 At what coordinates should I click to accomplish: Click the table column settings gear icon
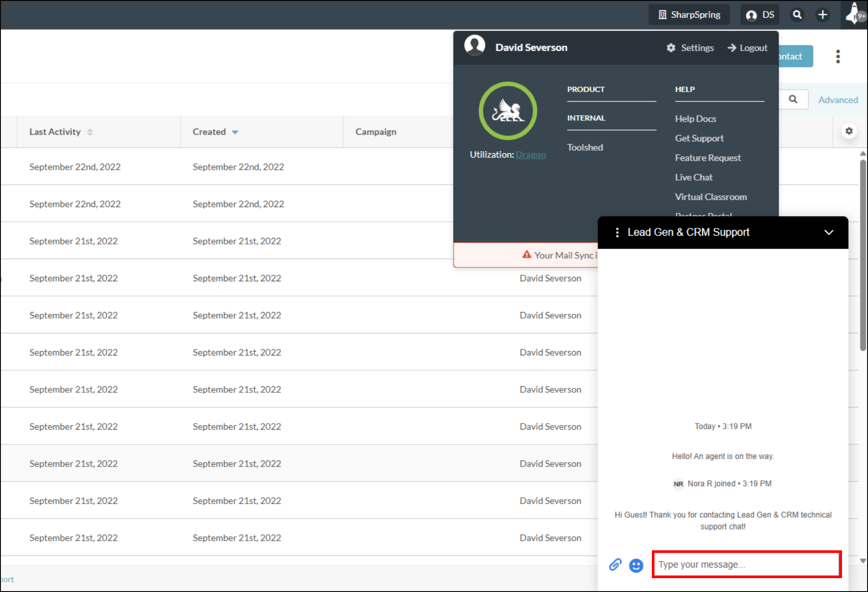pyautogui.click(x=849, y=131)
